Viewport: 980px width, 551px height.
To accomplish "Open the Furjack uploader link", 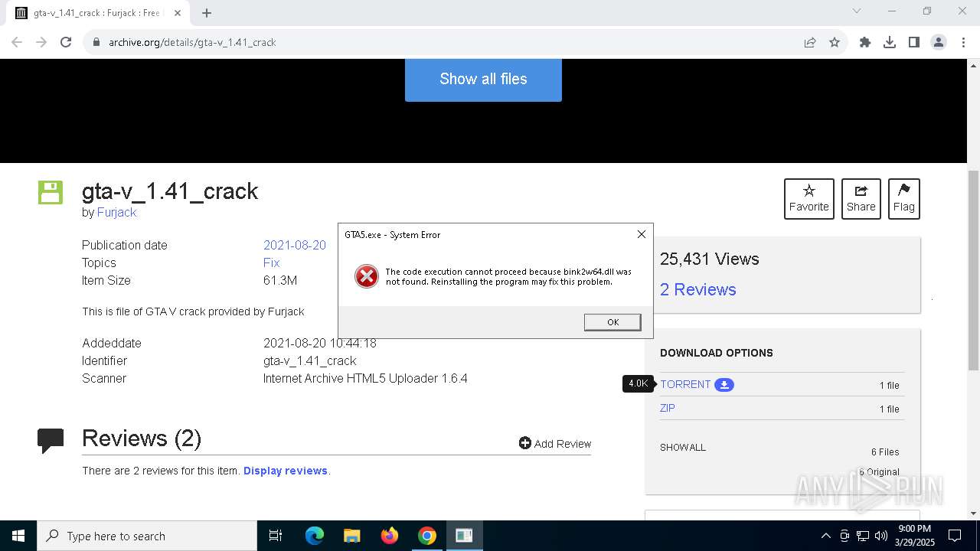I will pos(116,212).
